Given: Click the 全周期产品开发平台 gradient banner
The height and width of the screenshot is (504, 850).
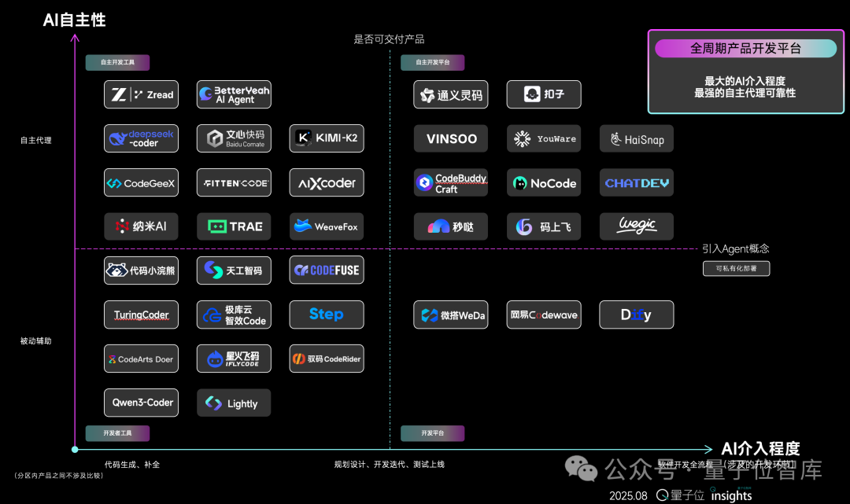Looking at the screenshot, I should click(x=745, y=48).
